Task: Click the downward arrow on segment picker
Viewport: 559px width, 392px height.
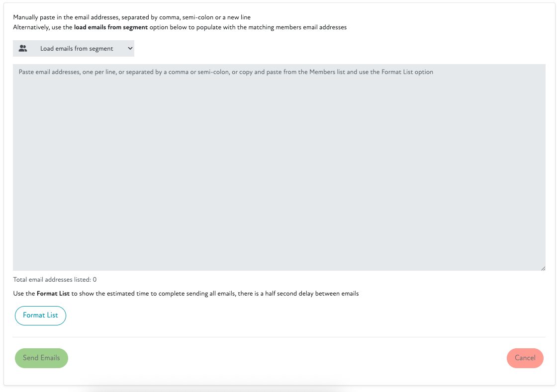Action: [129, 48]
